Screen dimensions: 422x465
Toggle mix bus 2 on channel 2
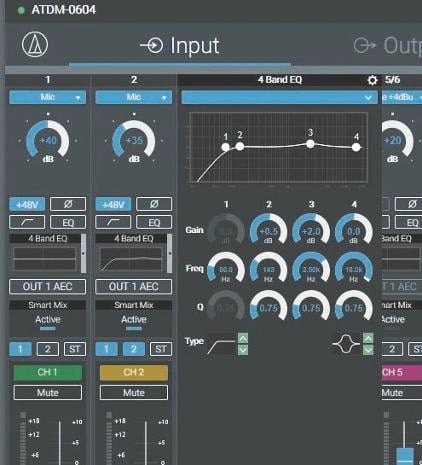[134, 349]
